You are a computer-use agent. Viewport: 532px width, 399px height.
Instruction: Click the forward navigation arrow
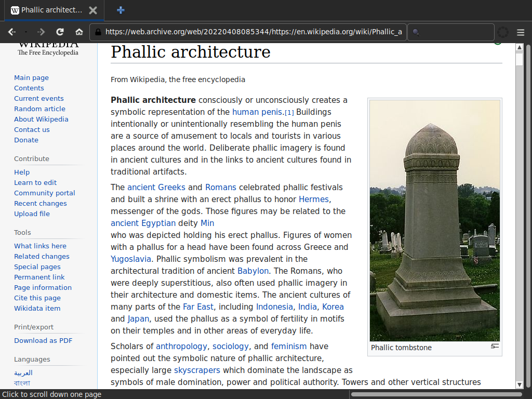(42, 32)
